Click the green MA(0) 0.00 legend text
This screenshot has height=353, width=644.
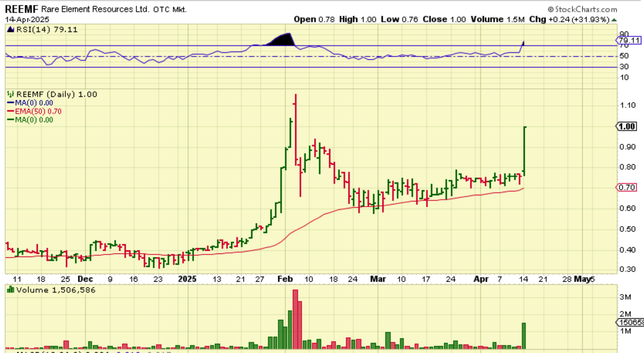coord(34,120)
